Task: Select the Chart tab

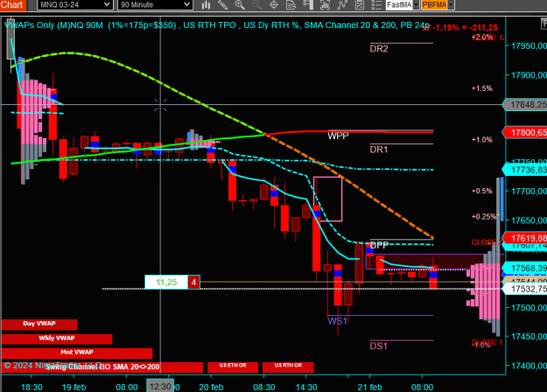Action: click(12, 5)
